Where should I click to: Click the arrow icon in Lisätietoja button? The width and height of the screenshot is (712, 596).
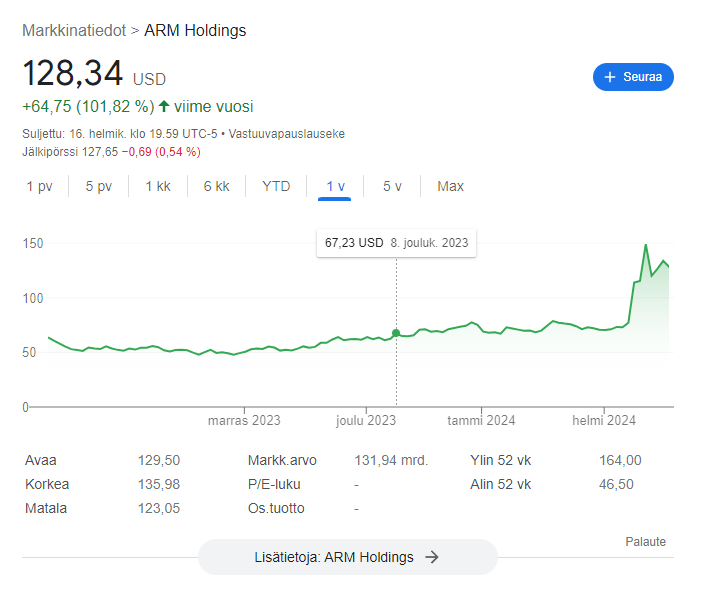click(432, 557)
